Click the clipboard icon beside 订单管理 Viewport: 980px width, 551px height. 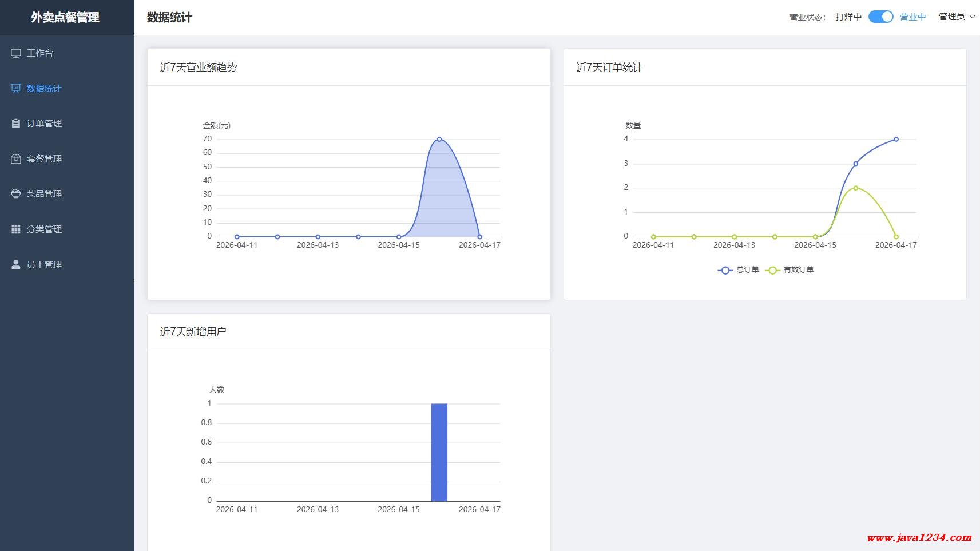pyautogui.click(x=16, y=124)
